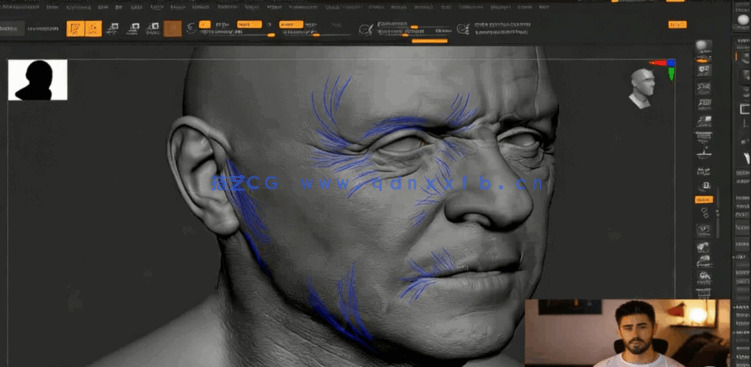751x367 pixels.
Task: Open the Zscript menu
Action: (x=524, y=7)
